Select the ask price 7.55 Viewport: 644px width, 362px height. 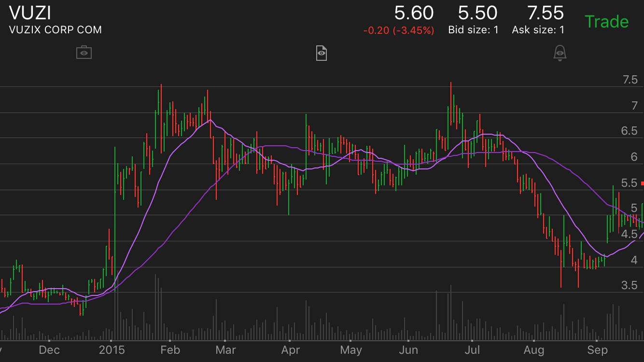tap(545, 13)
